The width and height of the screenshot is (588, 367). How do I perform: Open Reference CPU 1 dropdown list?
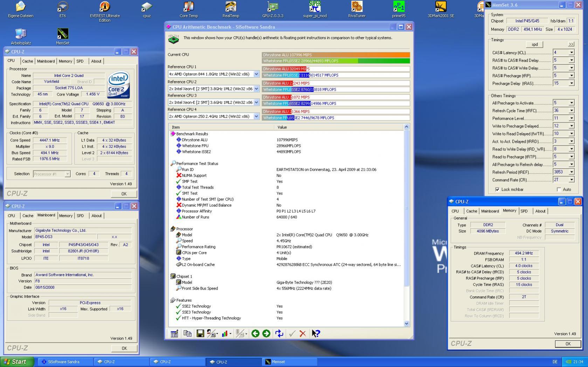pyautogui.click(x=256, y=74)
